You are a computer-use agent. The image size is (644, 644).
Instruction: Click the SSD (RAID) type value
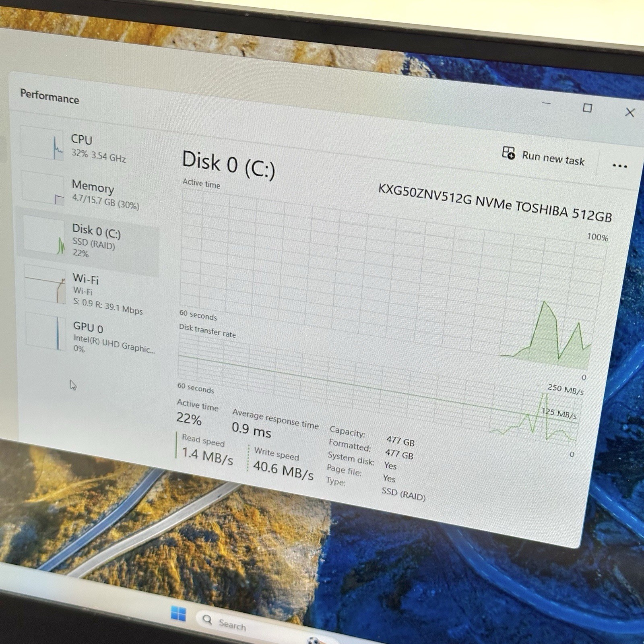click(x=403, y=494)
